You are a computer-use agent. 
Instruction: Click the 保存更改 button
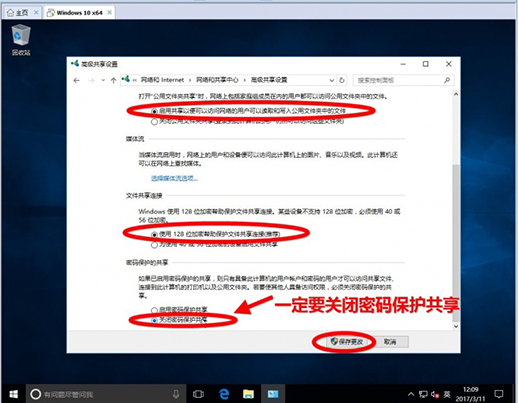(x=346, y=342)
